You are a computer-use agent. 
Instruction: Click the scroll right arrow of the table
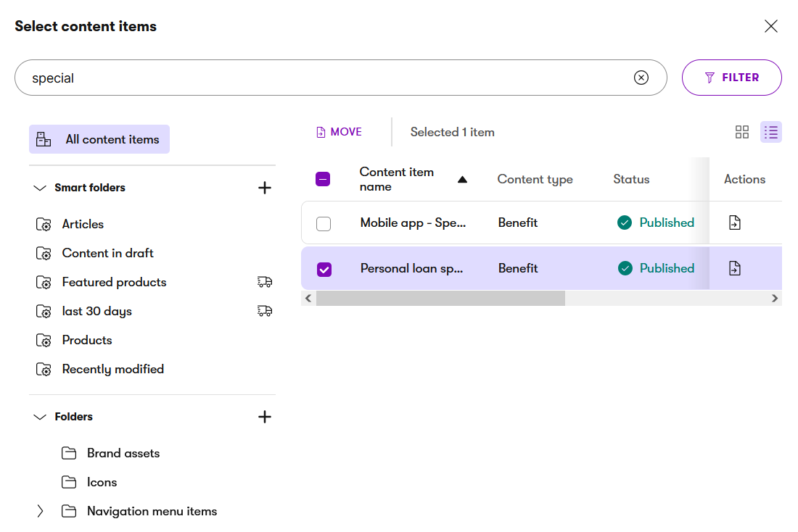775,298
